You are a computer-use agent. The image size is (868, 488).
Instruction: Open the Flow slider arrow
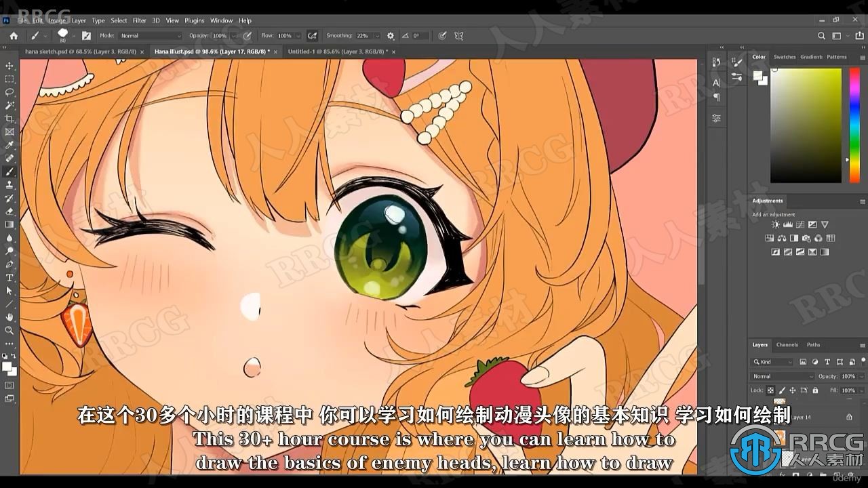click(x=298, y=36)
